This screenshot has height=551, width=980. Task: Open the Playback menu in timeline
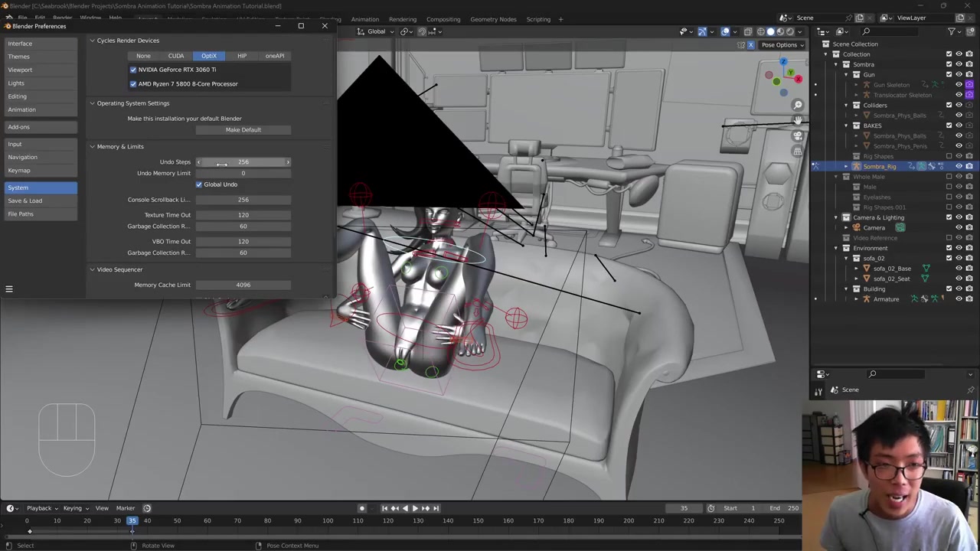pos(39,508)
